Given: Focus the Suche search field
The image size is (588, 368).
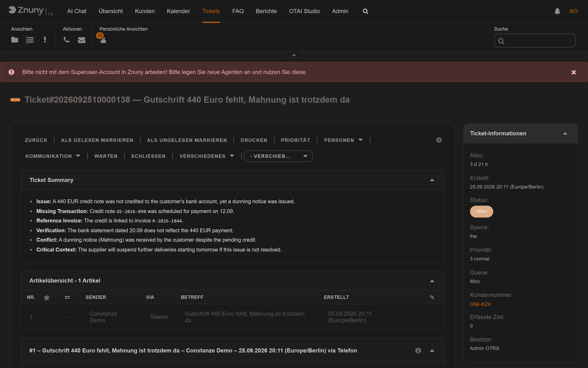Looking at the screenshot, I should [535, 40].
